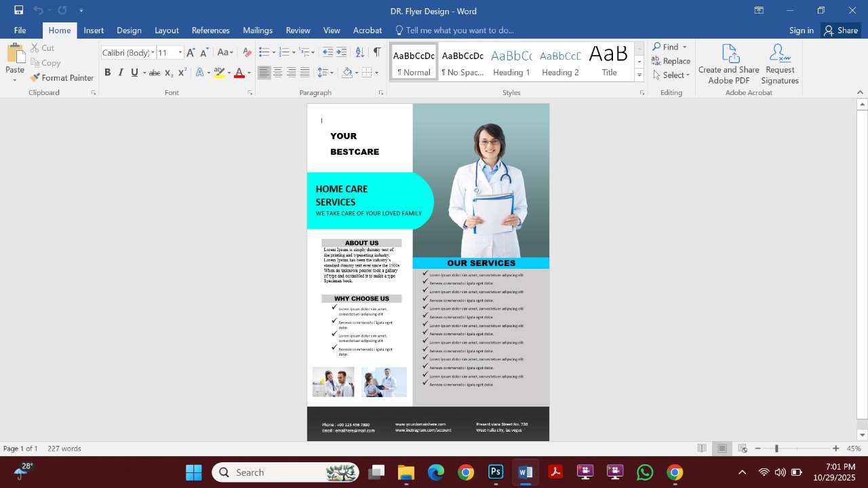Open the References tab
Image resolution: width=868 pixels, height=488 pixels.
(210, 30)
